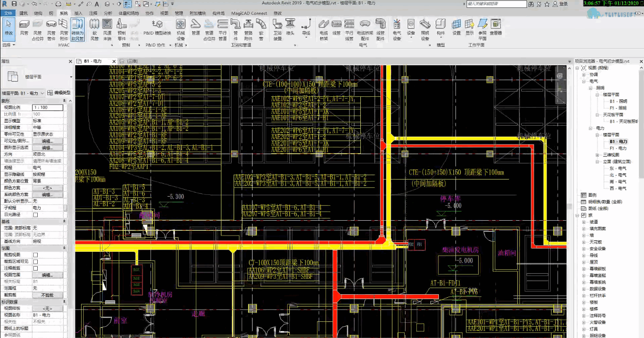Click the print icon in quick access toolbar
644x338 pixels.
click(x=58, y=4)
